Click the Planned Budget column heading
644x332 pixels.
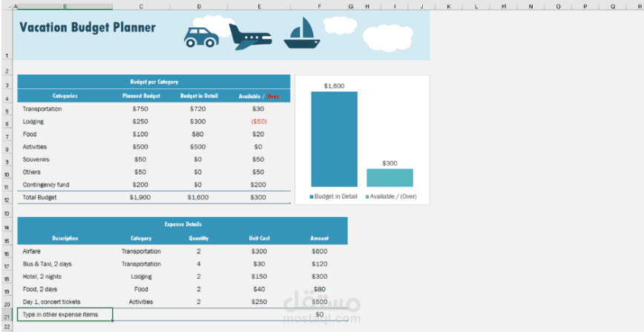(x=141, y=96)
